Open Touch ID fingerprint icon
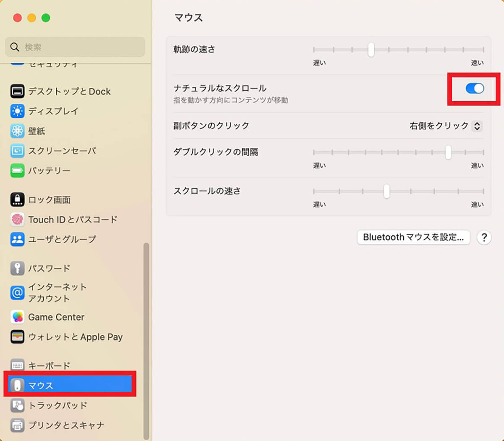 17,219
